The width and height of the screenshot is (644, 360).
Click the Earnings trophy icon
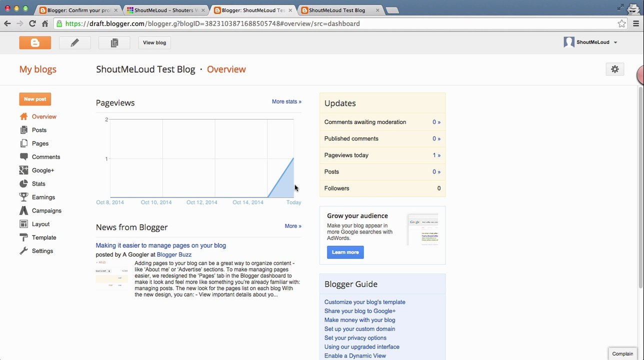(23, 197)
